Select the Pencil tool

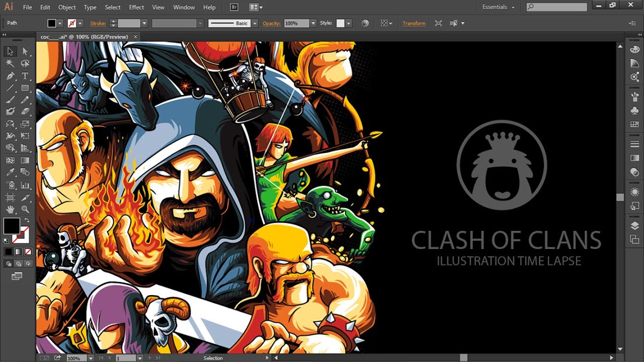pyautogui.click(x=25, y=100)
